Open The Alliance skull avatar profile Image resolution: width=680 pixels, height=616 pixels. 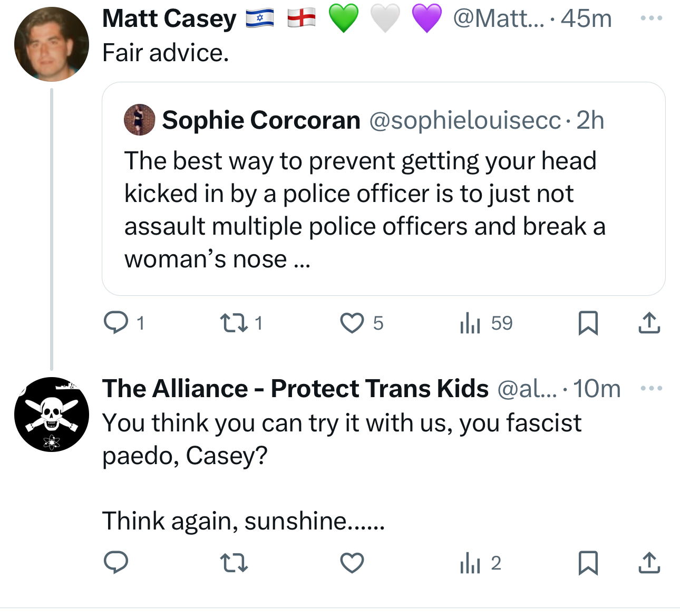[x=52, y=415]
